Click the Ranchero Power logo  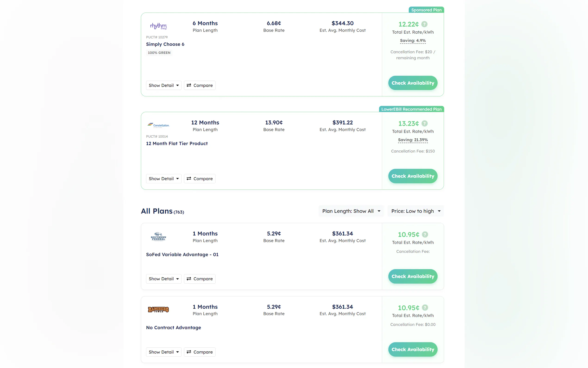[x=159, y=310]
